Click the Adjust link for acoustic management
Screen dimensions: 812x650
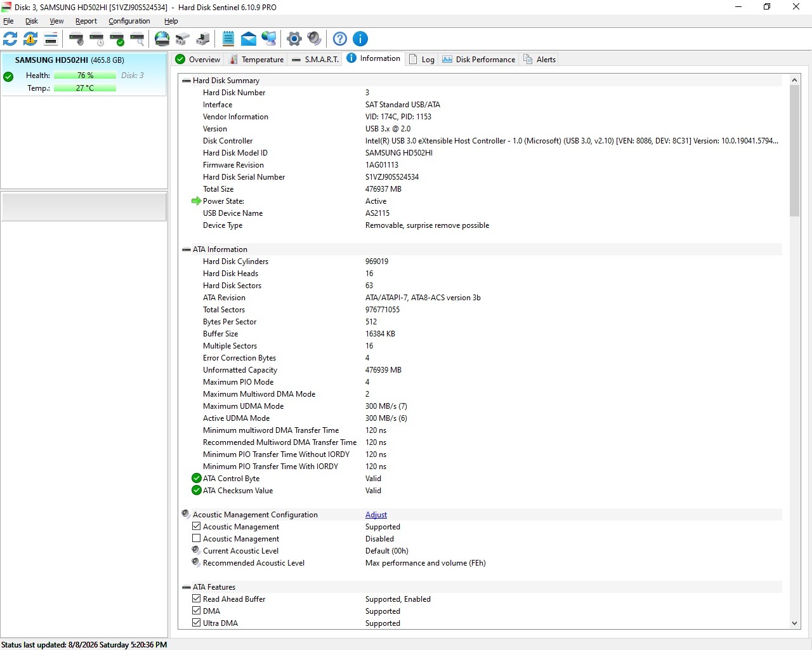pos(376,515)
